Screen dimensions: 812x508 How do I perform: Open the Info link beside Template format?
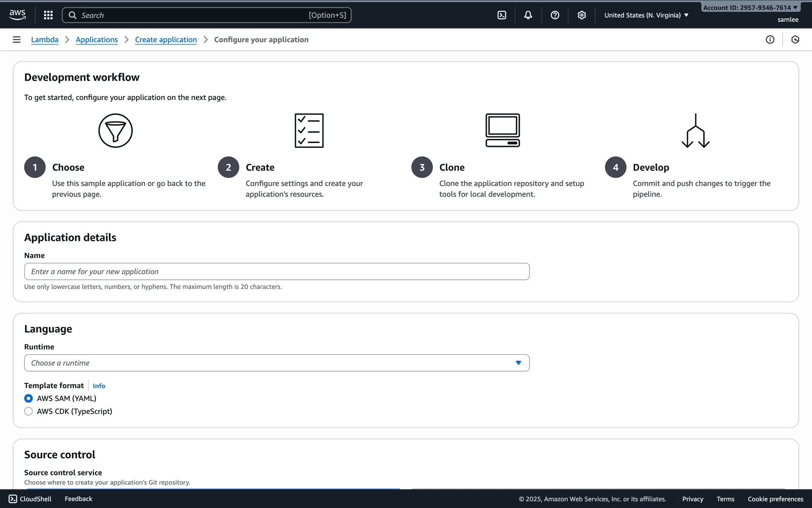[x=99, y=386]
